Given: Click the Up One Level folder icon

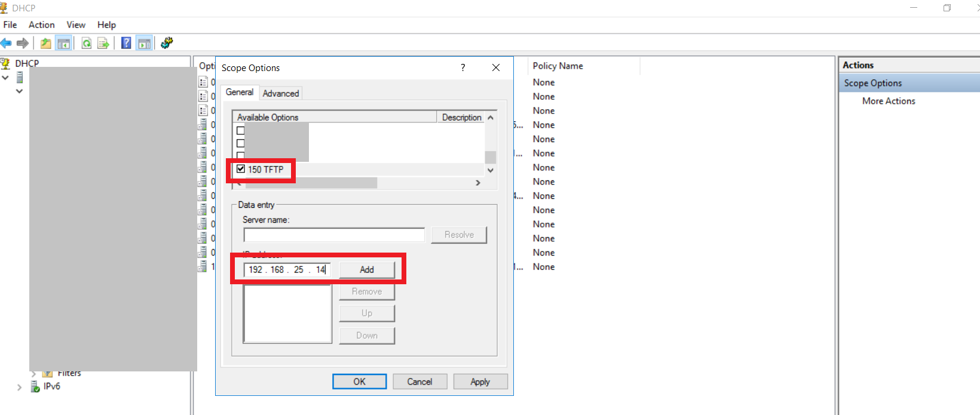Looking at the screenshot, I should 45,43.
